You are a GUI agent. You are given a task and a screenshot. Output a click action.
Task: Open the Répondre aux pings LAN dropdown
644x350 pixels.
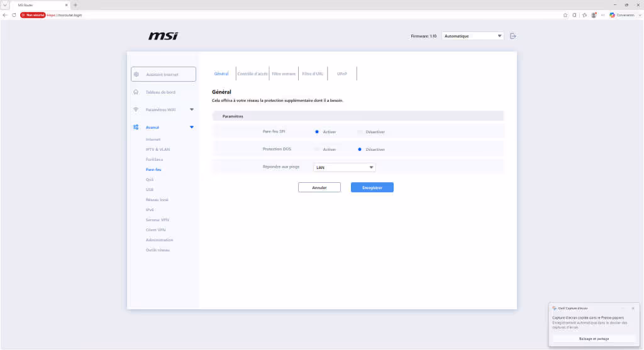tap(344, 167)
